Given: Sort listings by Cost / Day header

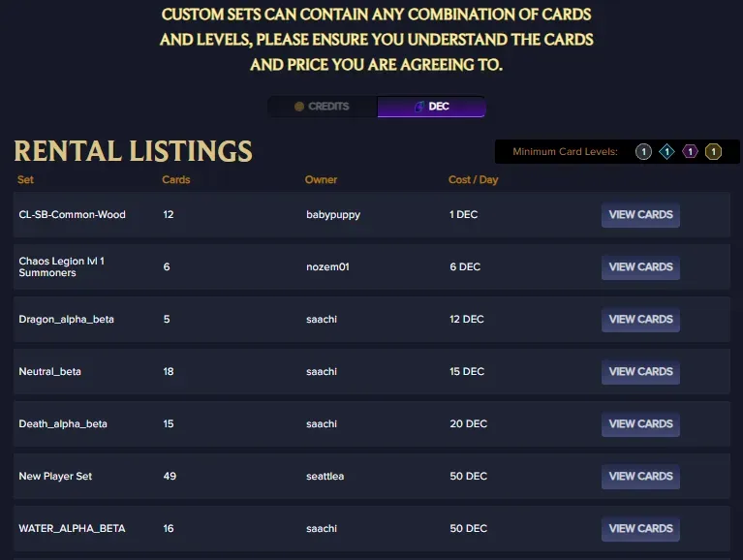Looking at the screenshot, I should pos(473,179).
